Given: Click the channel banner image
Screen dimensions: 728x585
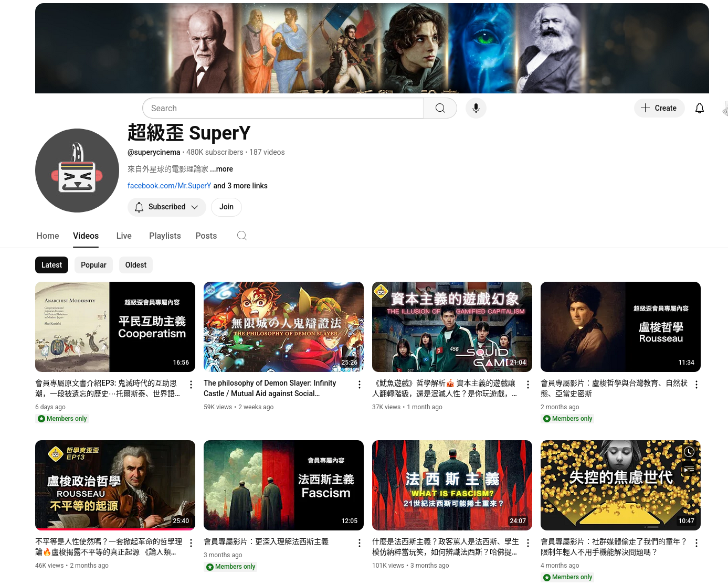Looking at the screenshot, I should click(x=372, y=48).
